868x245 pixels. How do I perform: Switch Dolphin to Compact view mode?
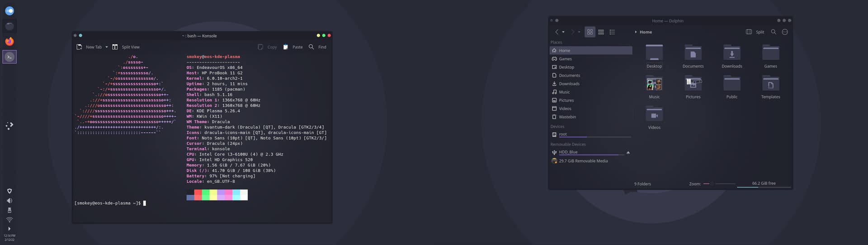[601, 32]
